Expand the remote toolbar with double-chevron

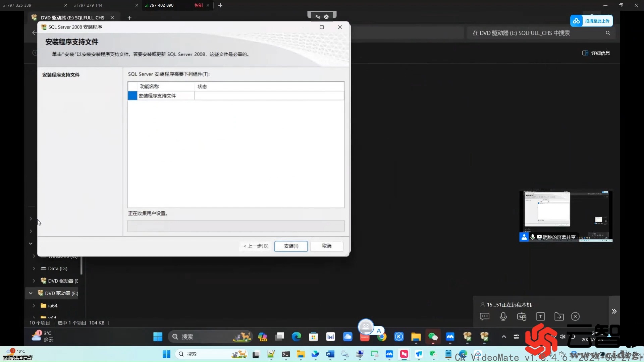tap(614, 311)
